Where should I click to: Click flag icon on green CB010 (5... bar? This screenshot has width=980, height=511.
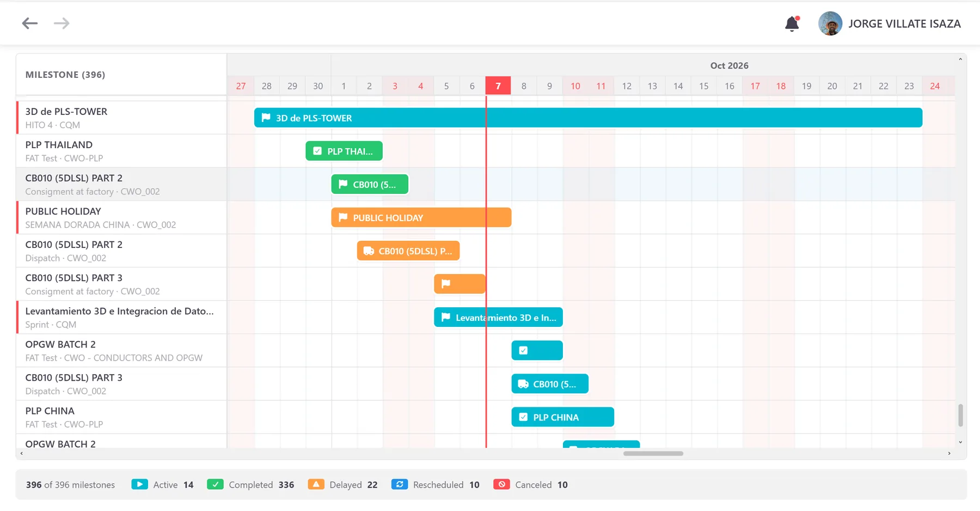343,184
